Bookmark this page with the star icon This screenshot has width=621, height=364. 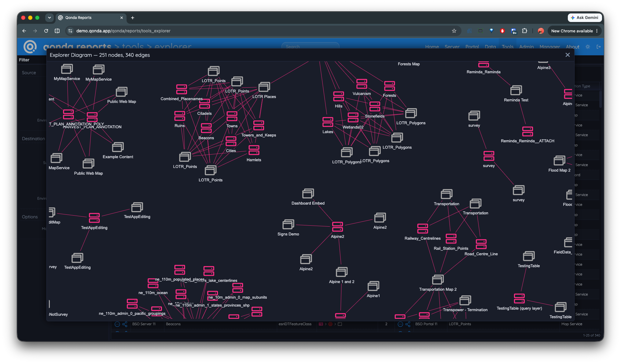pos(454,31)
